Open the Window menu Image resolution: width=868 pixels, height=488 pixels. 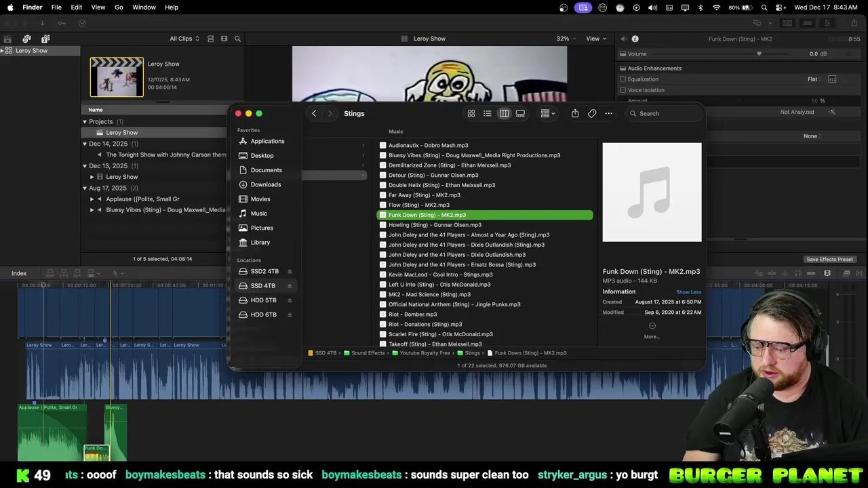click(144, 7)
